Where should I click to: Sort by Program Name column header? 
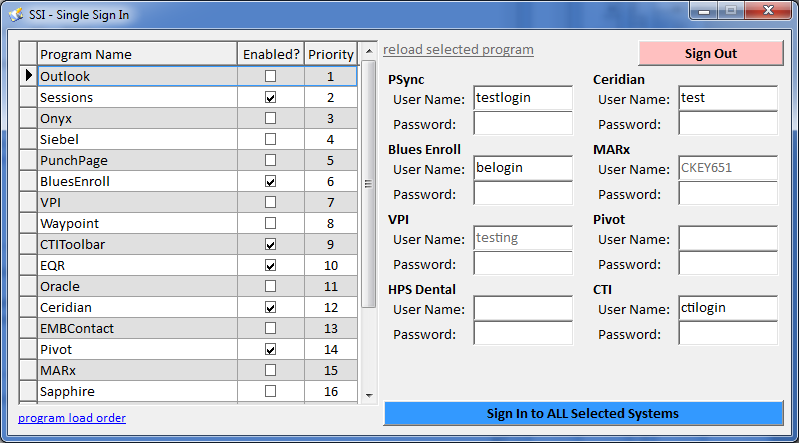tap(137, 54)
